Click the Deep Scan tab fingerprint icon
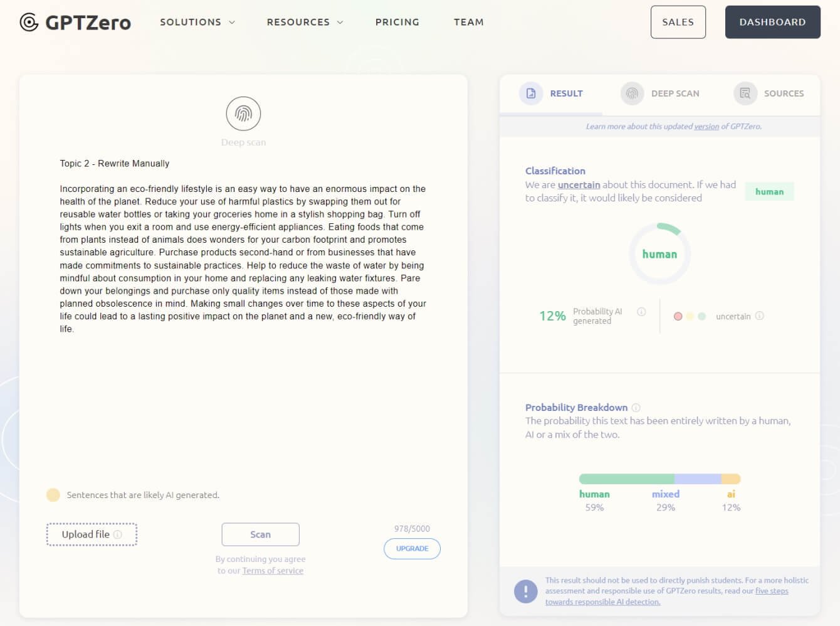The height and width of the screenshot is (626, 840). click(x=632, y=93)
